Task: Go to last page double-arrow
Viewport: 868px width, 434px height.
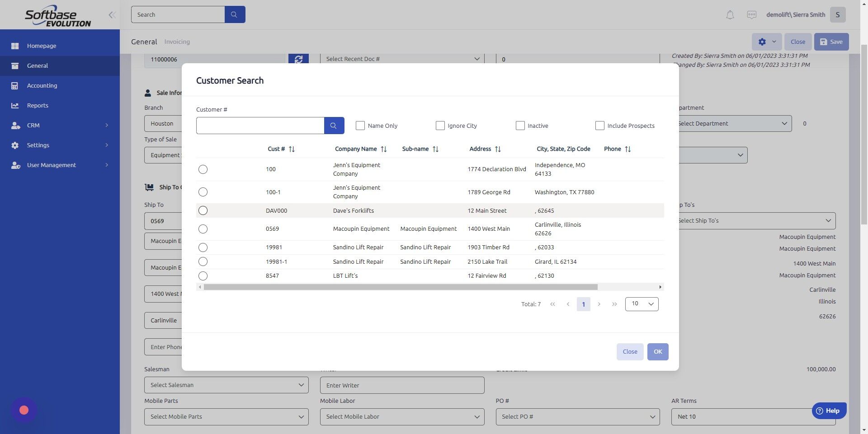Action: point(614,304)
